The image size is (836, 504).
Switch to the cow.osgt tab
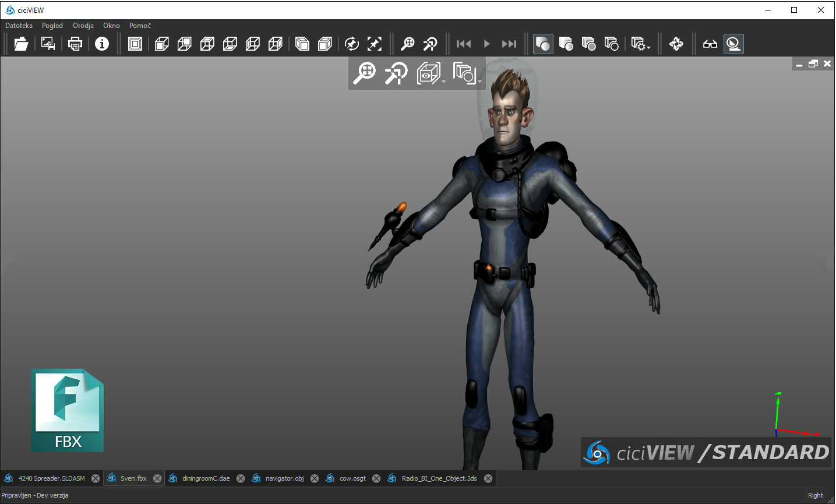pyautogui.click(x=352, y=478)
